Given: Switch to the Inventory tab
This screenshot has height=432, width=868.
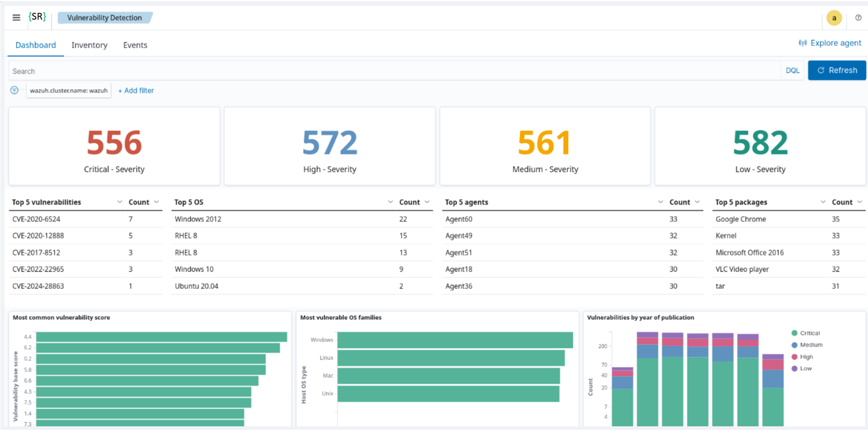Looking at the screenshot, I should pos(89,45).
